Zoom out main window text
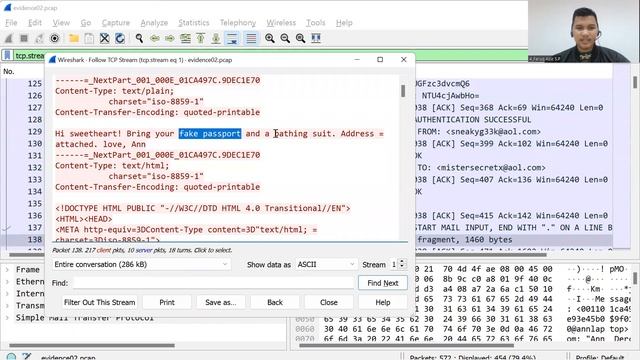The image size is (640, 360). tap(285, 38)
